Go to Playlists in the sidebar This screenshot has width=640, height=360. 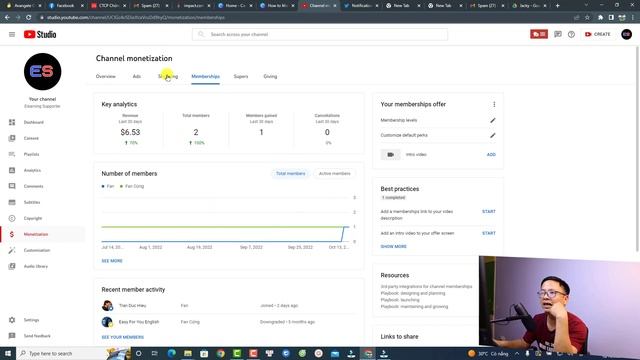click(31, 154)
